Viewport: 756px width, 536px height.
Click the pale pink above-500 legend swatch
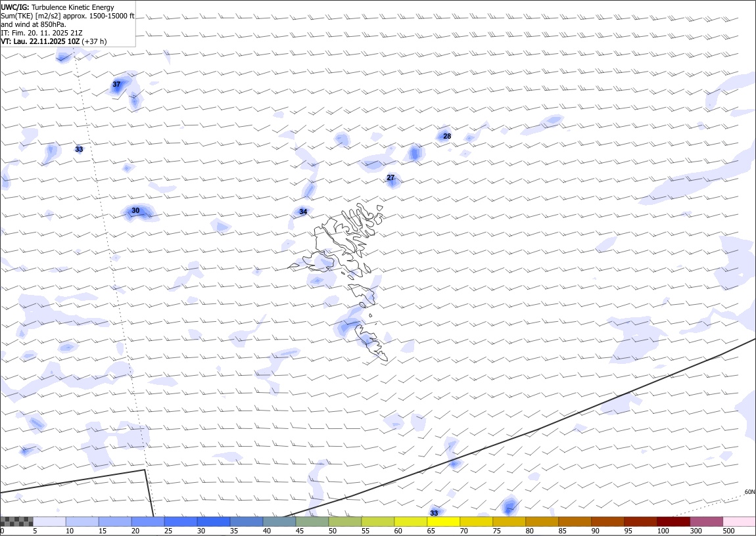point(739,522)
